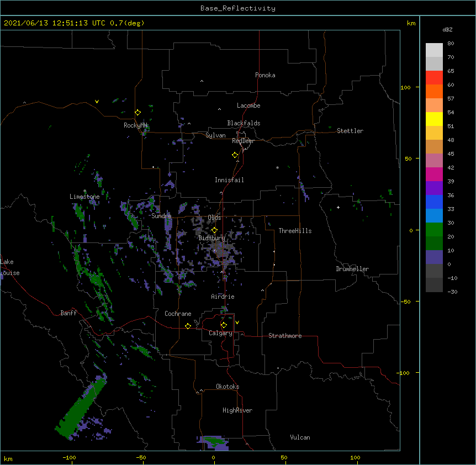Image resolution: width=476 pixels, height=465 pixels.
Task: Select the light grey 80-70 dBZ legend swatch
Action: 434,50
